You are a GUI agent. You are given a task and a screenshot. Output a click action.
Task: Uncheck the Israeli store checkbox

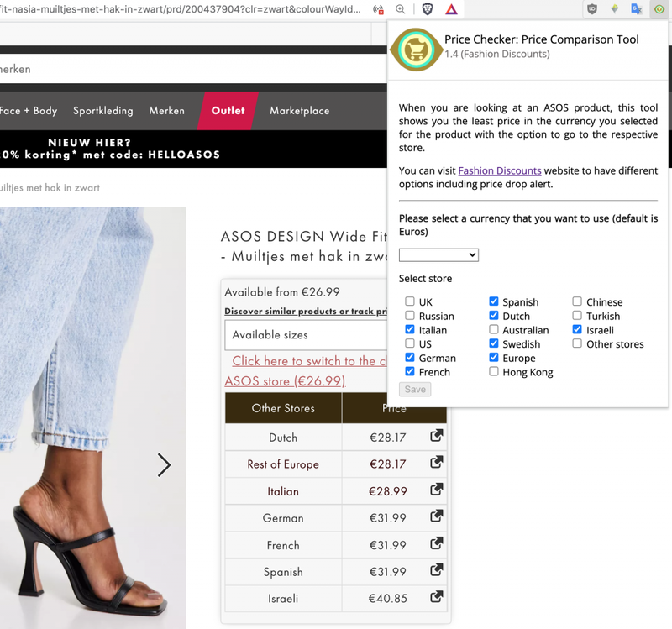point(577,329)
